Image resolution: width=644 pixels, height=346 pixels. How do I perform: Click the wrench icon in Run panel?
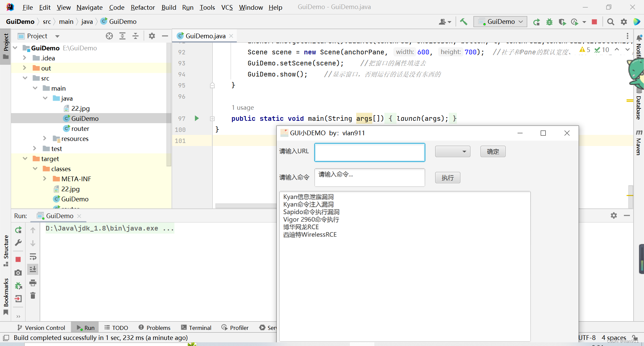pyautogui.click(x=18, y=243)
